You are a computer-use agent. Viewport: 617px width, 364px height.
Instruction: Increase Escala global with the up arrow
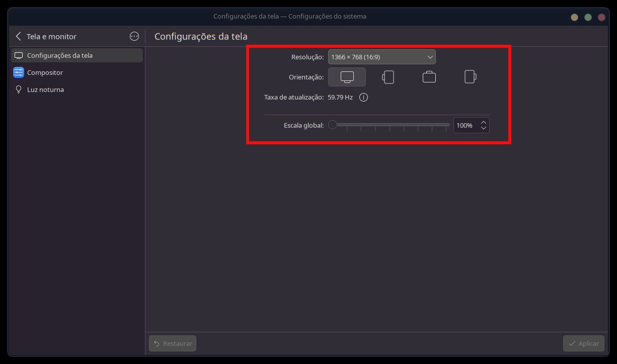484,122
